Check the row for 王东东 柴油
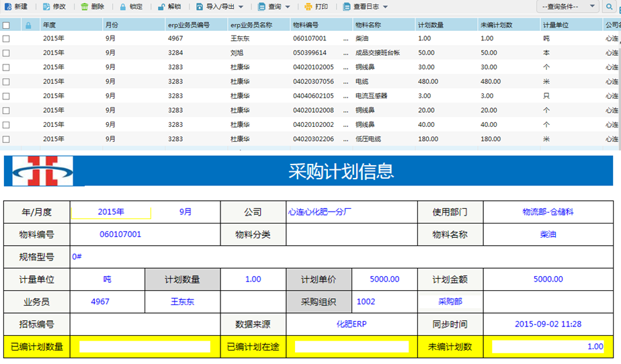 pos(6,39)
